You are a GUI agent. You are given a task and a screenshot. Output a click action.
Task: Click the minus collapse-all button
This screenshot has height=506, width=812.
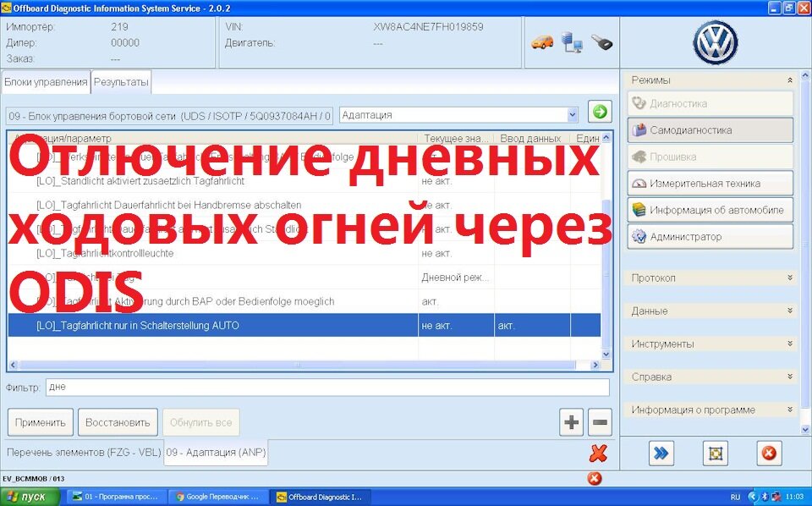tap(600, 422)
